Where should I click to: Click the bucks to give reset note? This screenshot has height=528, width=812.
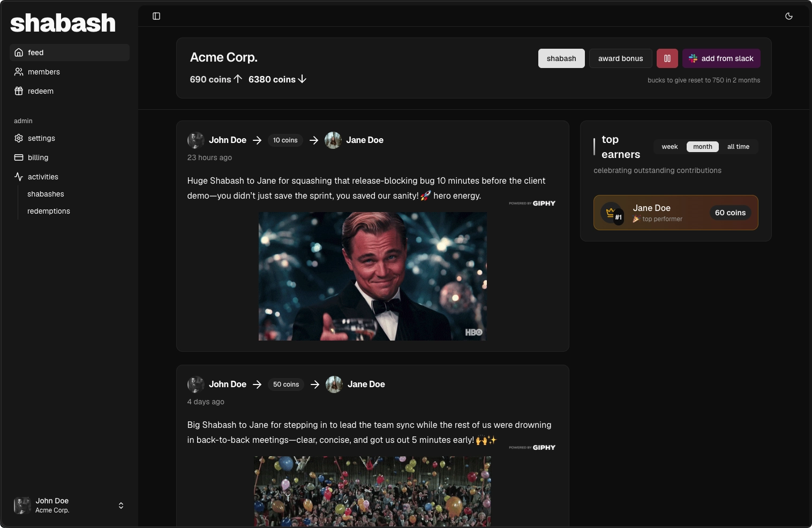[704, 80]
